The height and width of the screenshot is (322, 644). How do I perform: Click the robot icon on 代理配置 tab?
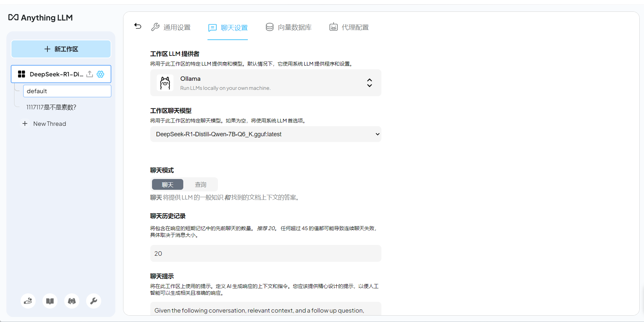[333, 27]
